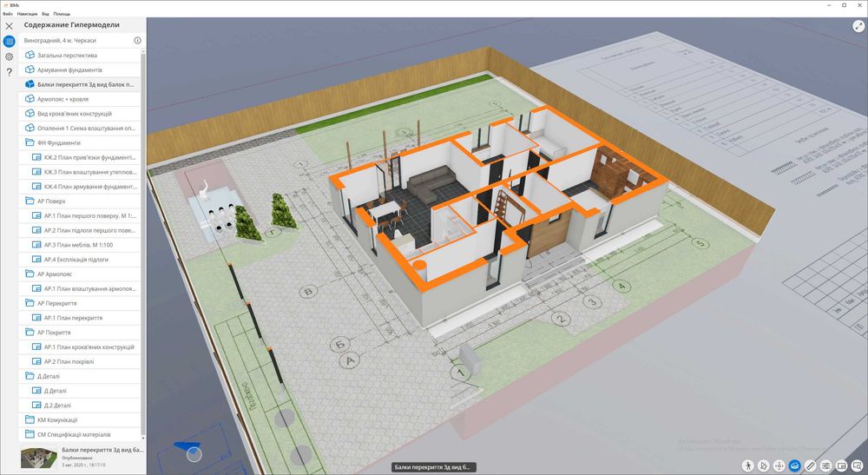Collapse the АР Поверх folder

(x=82, y=201)
